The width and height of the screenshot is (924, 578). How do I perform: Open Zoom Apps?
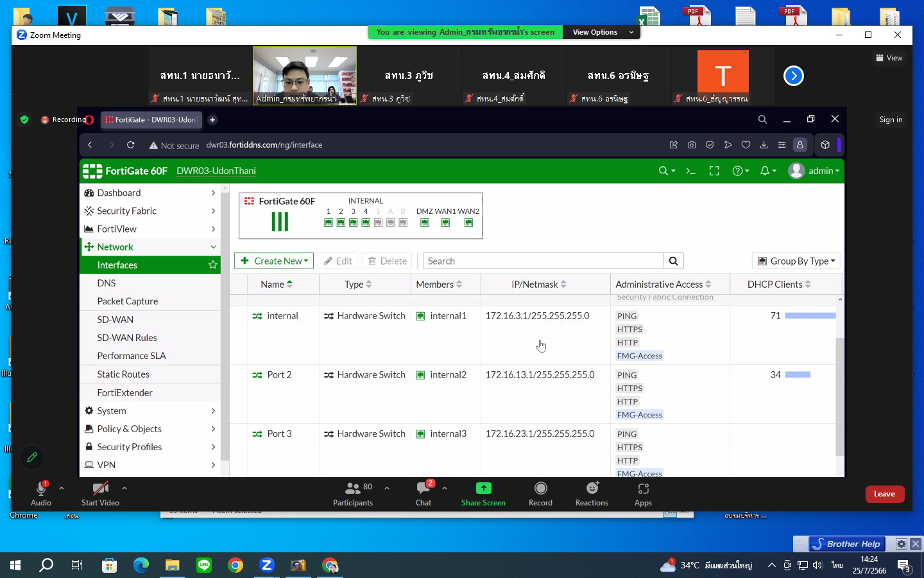coord(643,493)
